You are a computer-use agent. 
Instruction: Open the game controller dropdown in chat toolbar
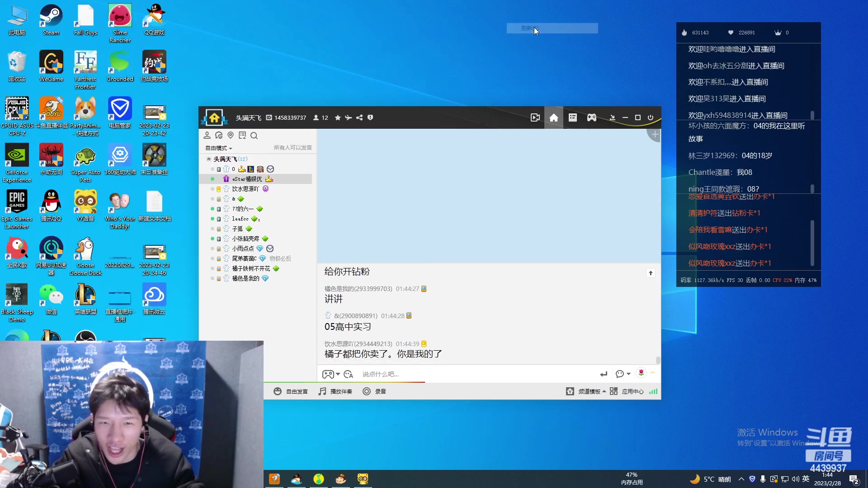click(x=331, y=374)
